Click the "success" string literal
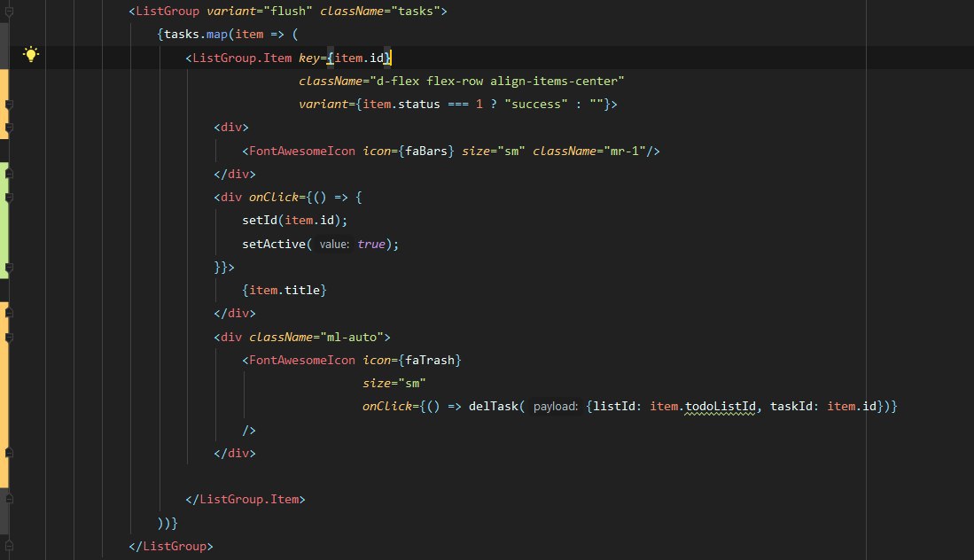 (x=536, y=105)
